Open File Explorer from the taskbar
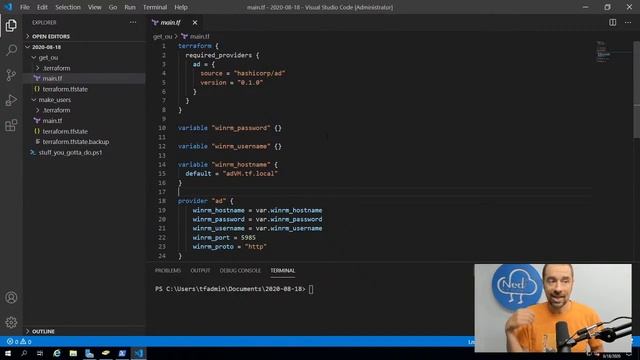 pyautogui.click(x=73, y=353)
